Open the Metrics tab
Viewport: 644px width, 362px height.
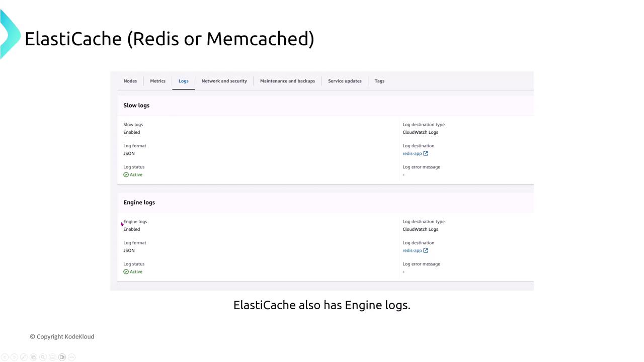tap(157, 81)
